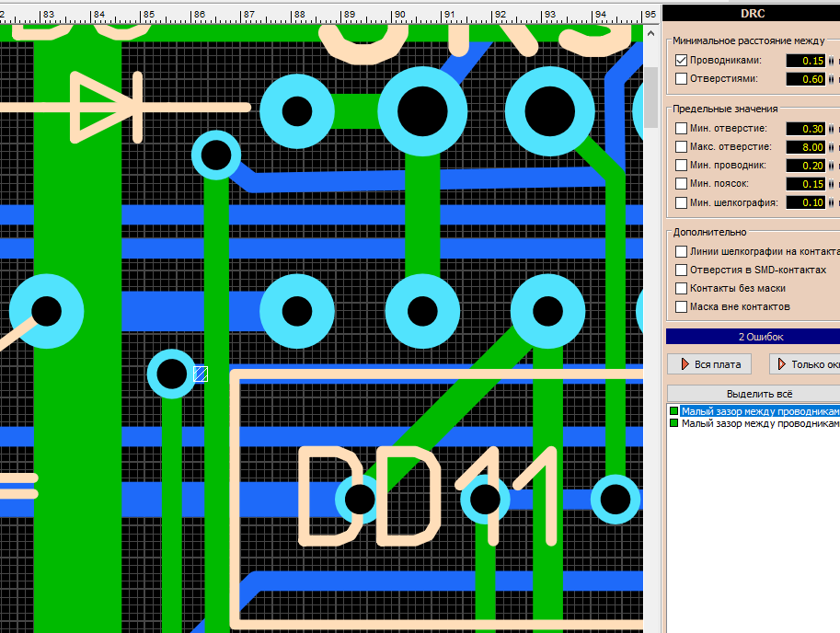The height and width of the screenshot is (633, 840).
Task: Click the Проводниками distance value field
Action: coord(805,61)
